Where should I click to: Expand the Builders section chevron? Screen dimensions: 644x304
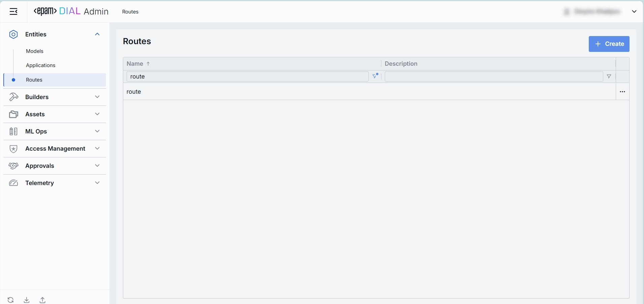tap(97, 97)
